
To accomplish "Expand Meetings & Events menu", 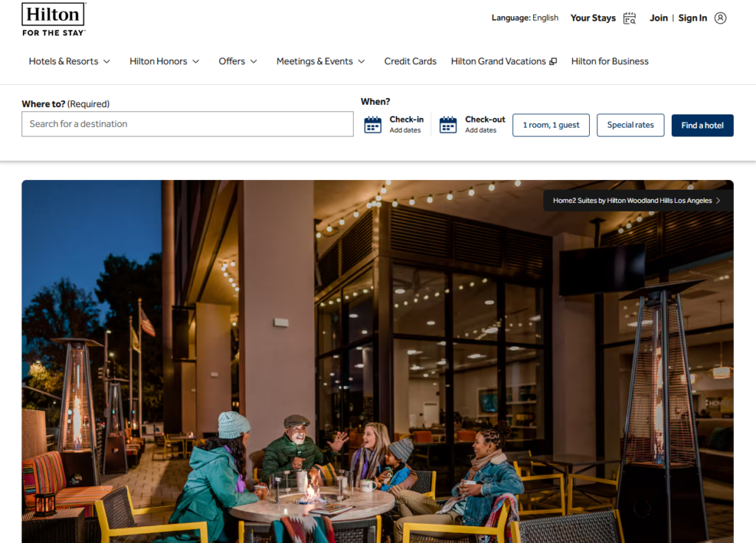I will tap(320, 61).
